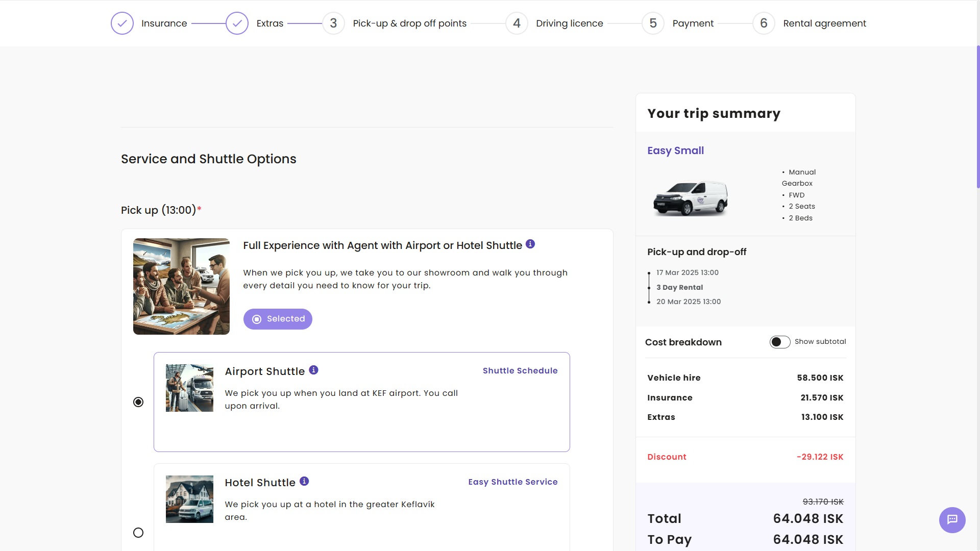Click the Selected button for Full Experience
This screenshot has height=551, width=980.
click(x=278, y=319)
